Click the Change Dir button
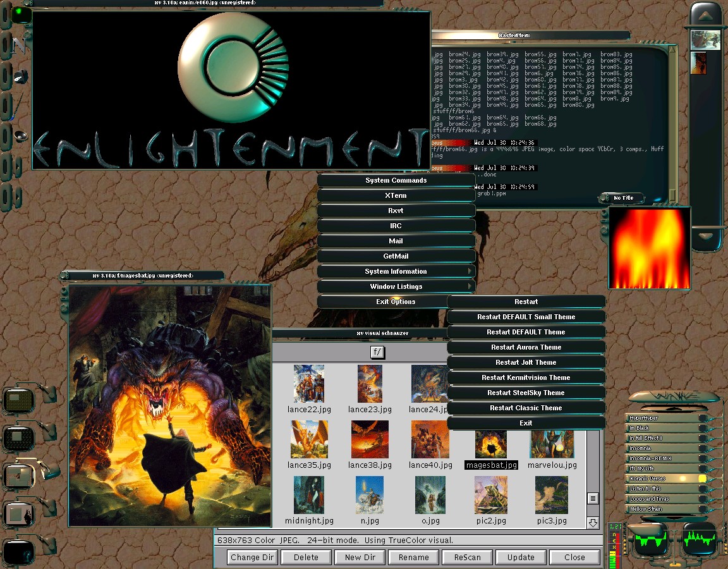Screen dimensions: 728x569 click(x=252, y=557)
